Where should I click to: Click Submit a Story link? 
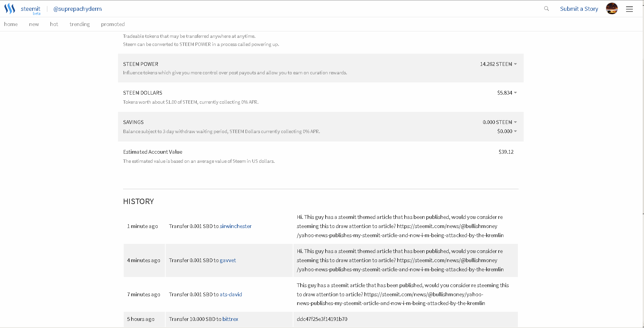579,9
